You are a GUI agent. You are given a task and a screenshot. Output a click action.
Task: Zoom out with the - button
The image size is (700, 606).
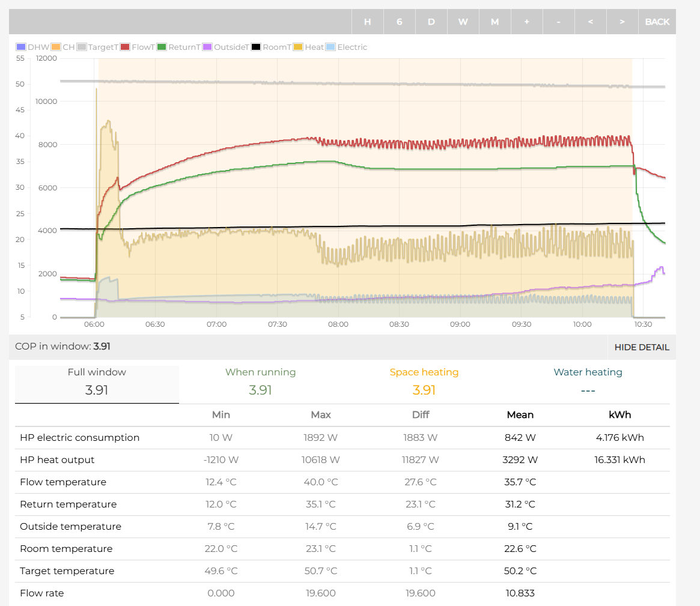tap(558, 22)
